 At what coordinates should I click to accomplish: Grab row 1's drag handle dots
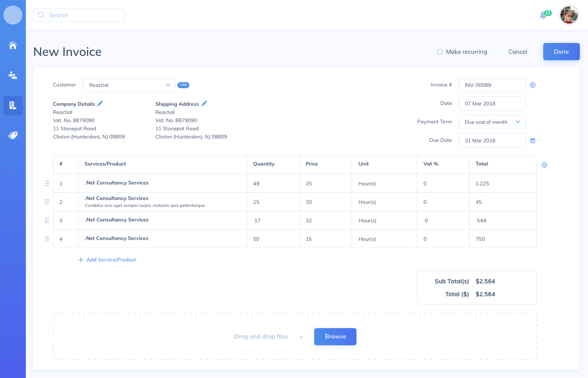coord(46,183)
